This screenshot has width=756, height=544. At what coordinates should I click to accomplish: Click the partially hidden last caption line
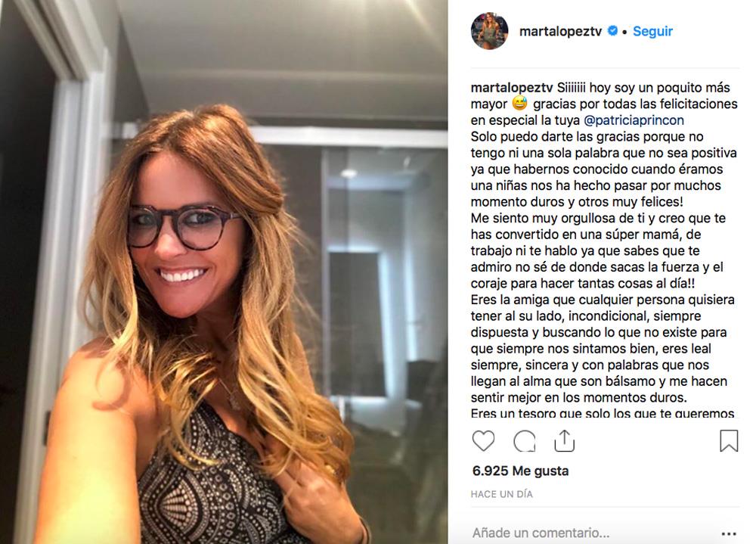coord(603,413)
